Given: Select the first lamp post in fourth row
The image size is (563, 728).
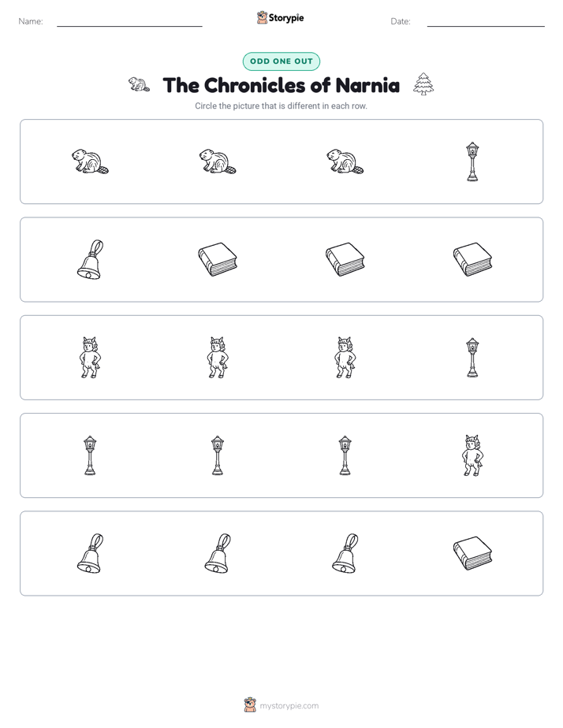Looking at the screenshot, I should (90, 455).
